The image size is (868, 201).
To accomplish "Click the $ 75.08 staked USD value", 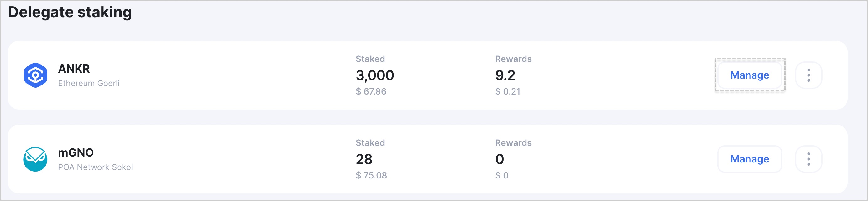I will click(x=371, y=175).
